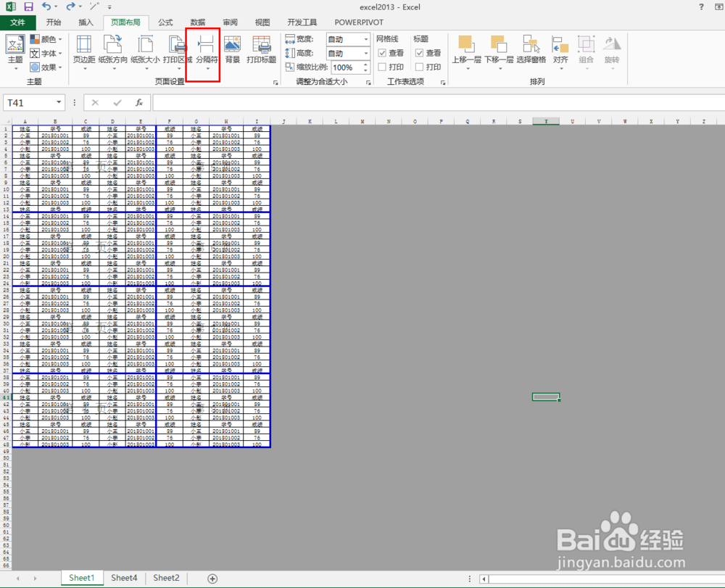Select the Sheet4 tab
This screenshot has width=725, height=588.
[x=124, y=578]
